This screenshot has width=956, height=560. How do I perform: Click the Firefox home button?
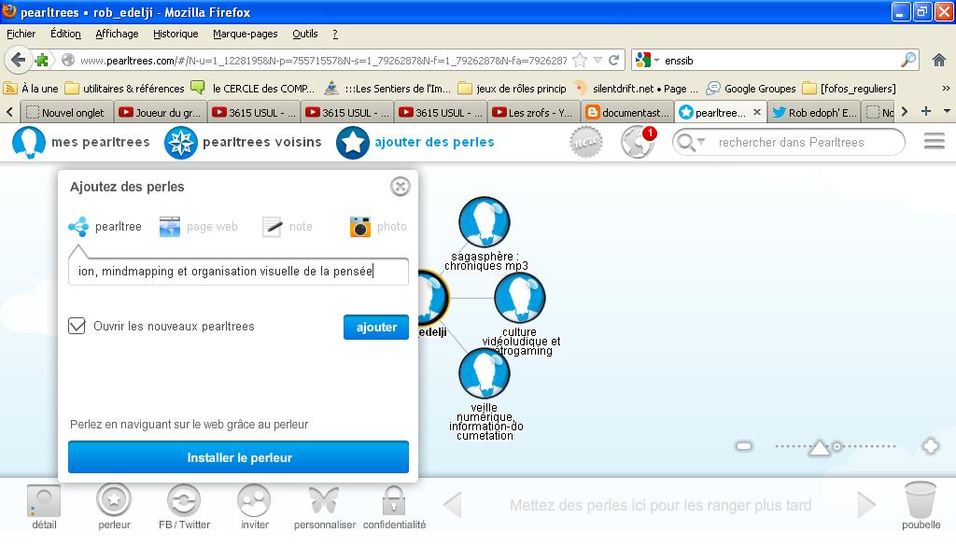[939, 61]
